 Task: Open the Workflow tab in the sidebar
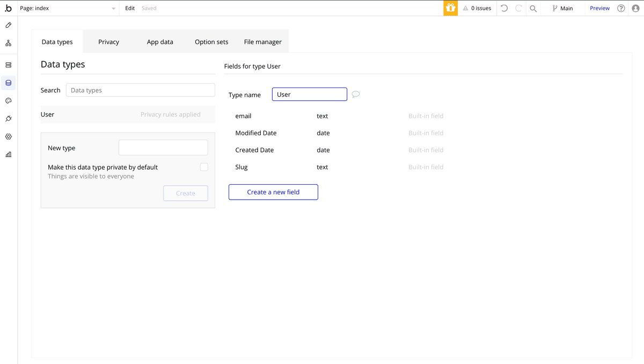click(9, 43)
